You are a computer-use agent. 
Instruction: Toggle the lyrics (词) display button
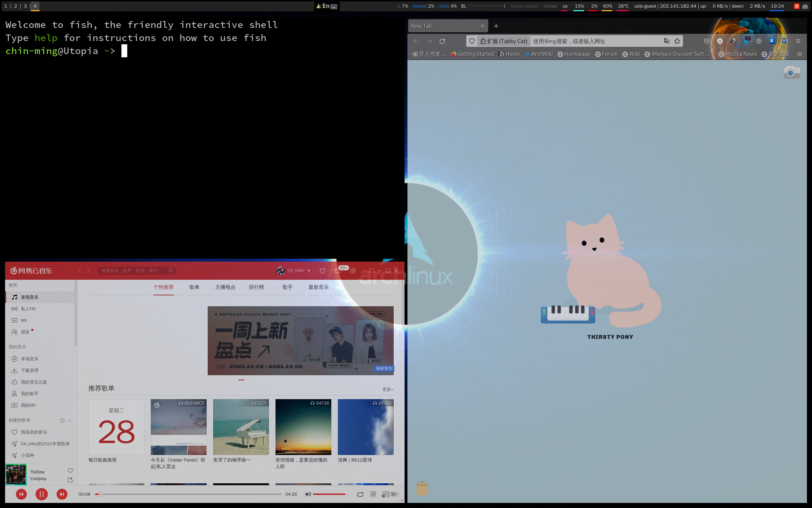pos(373,494)
